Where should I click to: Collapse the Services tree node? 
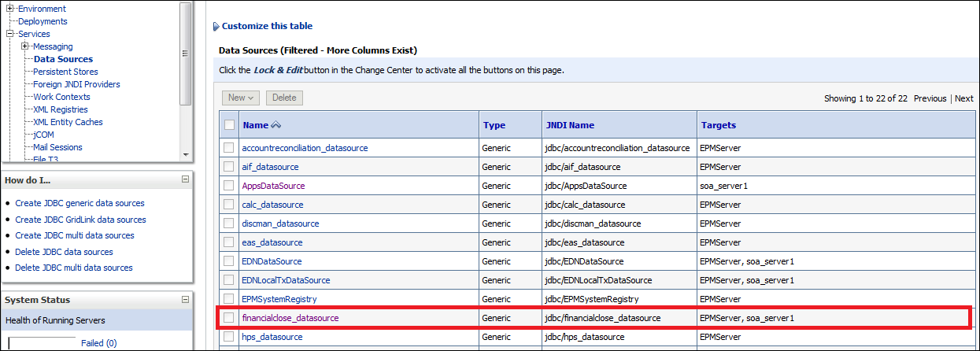coord(11,34)
